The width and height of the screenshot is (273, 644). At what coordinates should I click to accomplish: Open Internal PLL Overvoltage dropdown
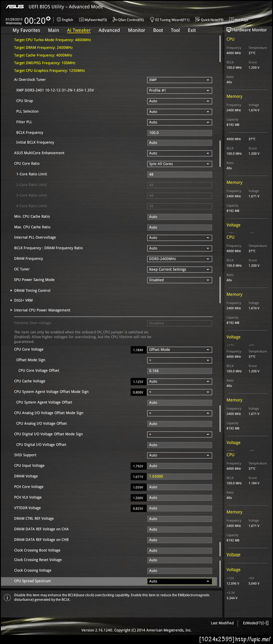(180, 238)
